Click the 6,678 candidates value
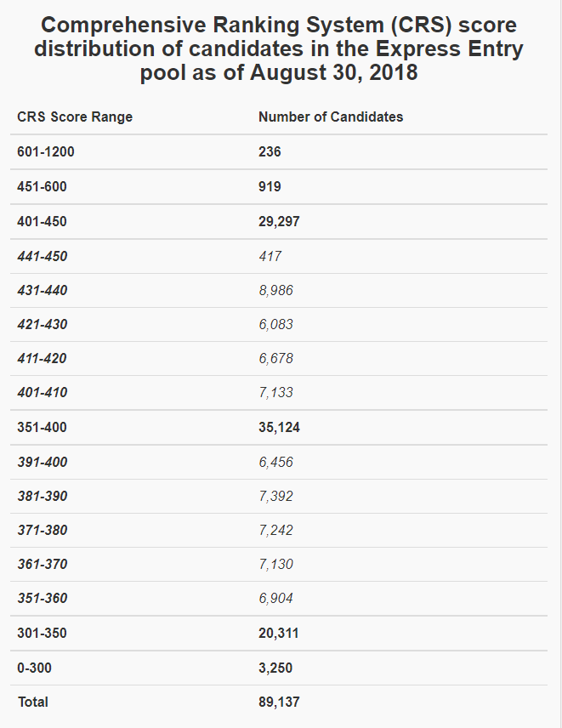This screenshot has width=562, height=728. pyautogui.click(x=275, y=359)
